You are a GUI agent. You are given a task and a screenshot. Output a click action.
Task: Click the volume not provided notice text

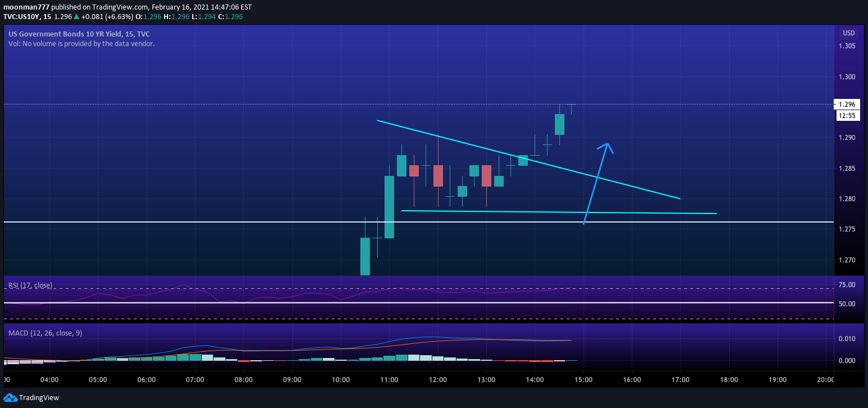(82, 43)
